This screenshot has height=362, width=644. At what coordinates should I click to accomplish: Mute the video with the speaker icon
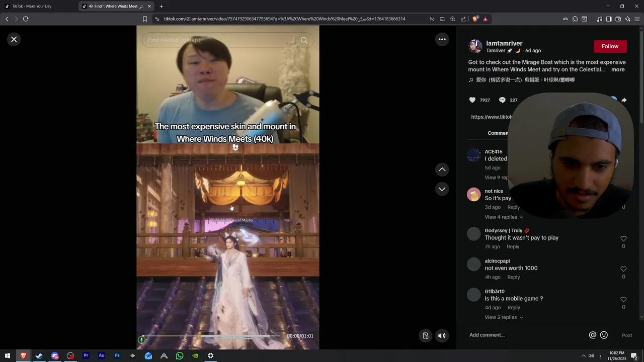442,336
